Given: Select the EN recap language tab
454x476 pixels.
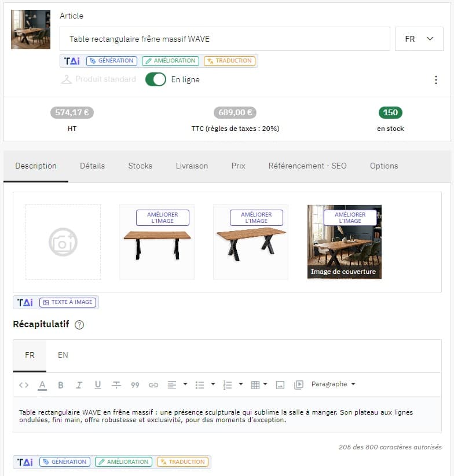Looking at the screenshot, I should [x=63, y=356].
